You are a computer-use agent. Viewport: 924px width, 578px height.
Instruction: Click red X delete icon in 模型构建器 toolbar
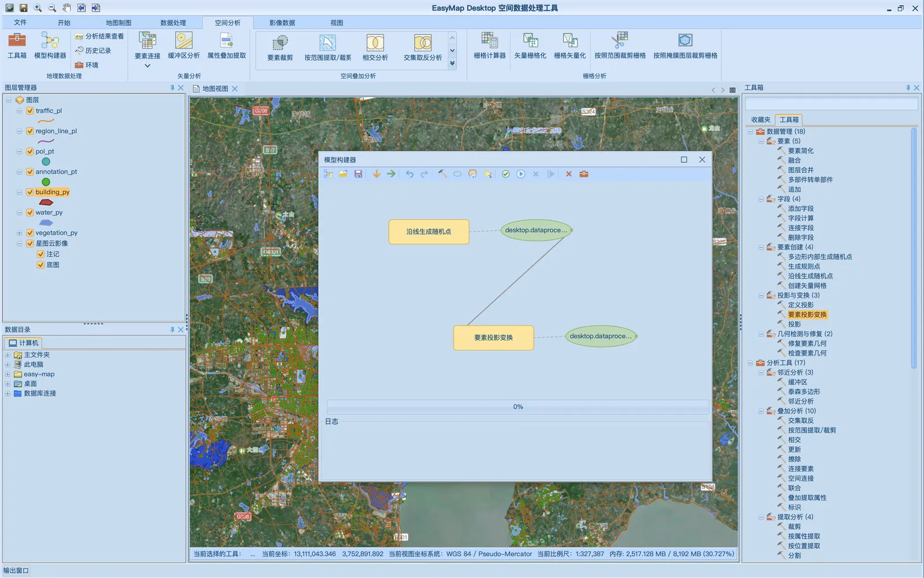click(569, 174)
